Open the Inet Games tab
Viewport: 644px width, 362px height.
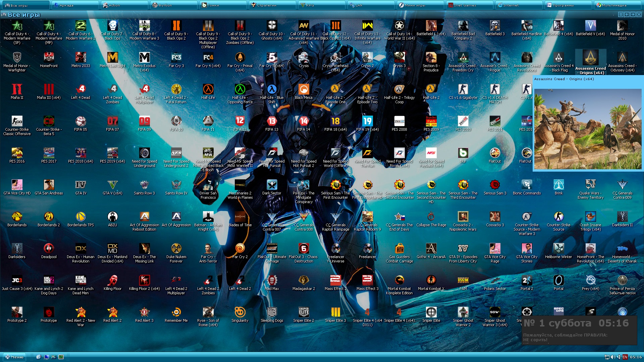(469, 5)
